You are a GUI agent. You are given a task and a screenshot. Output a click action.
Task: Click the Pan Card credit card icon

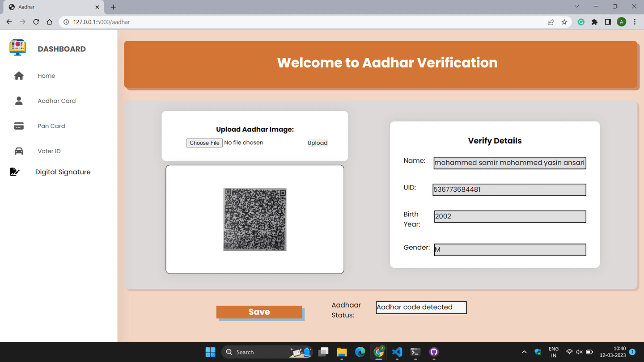(19, 126)
